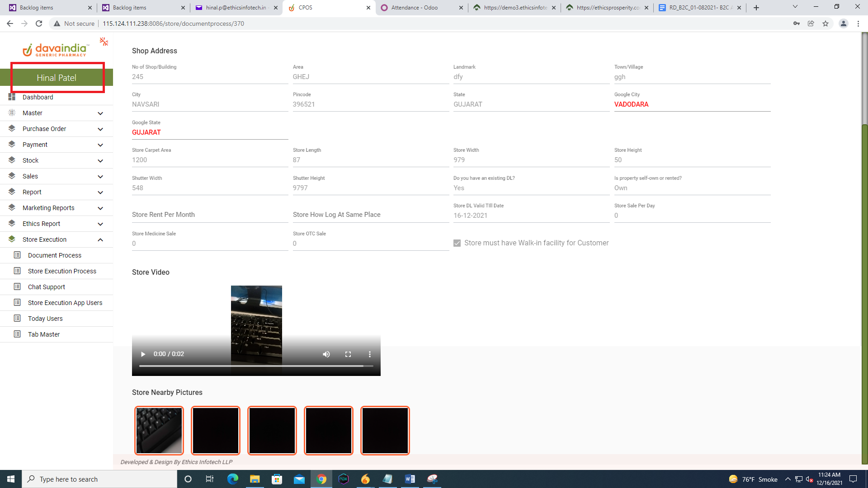Open Store Execution App Users
Viewport: 868px width, 488px height.
pos(65,303)
